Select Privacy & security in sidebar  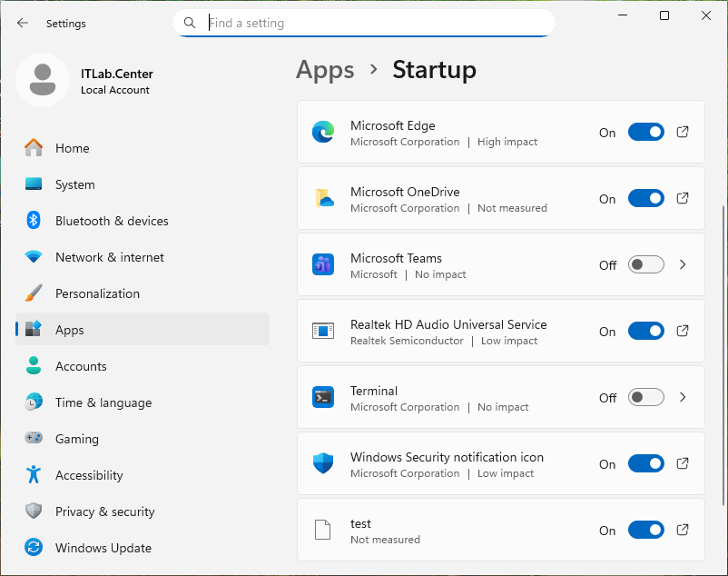pos(104,511)
